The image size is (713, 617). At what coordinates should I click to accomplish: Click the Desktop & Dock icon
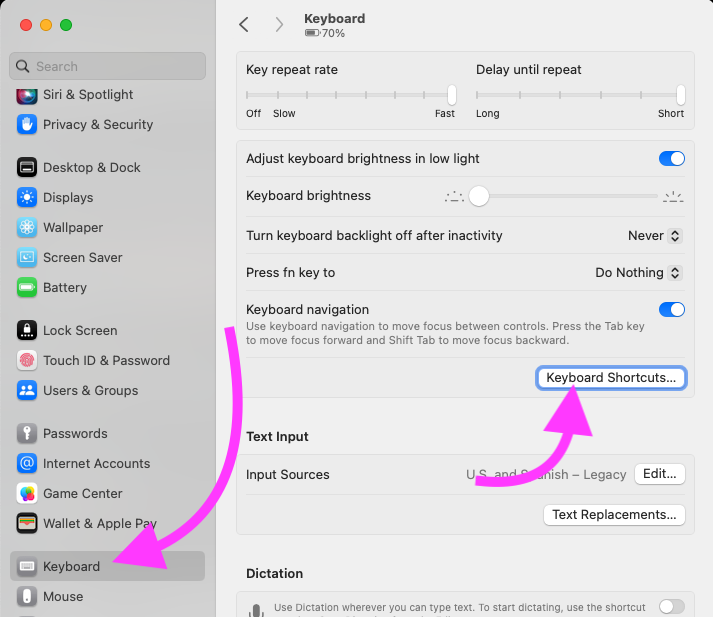pos(27,168)
